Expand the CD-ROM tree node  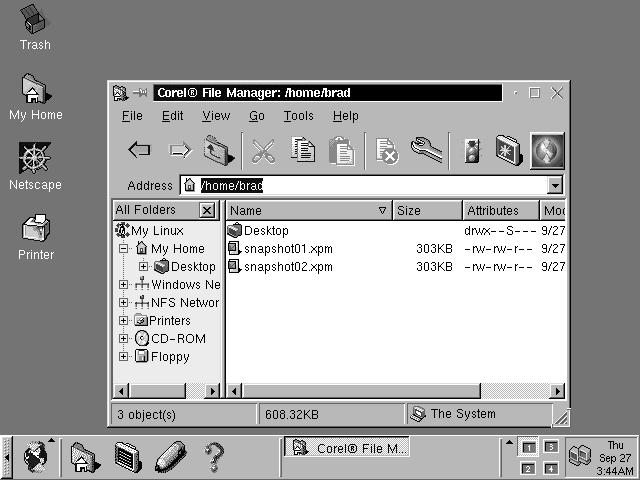123,338
